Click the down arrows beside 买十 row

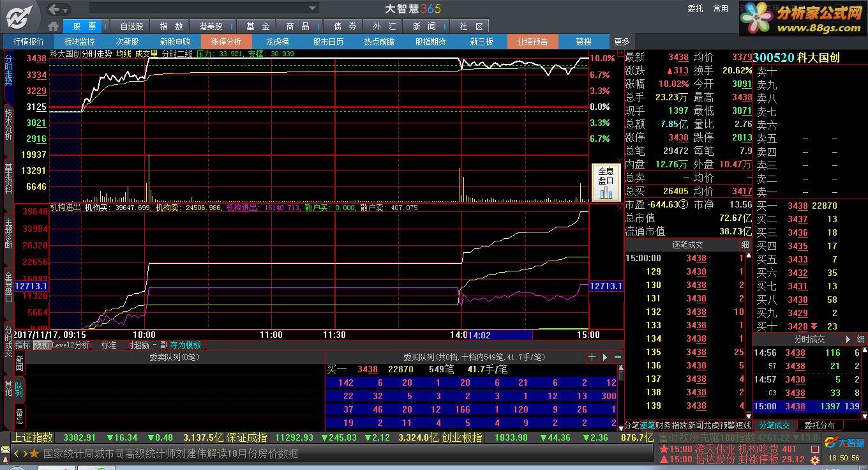[815, 326]
